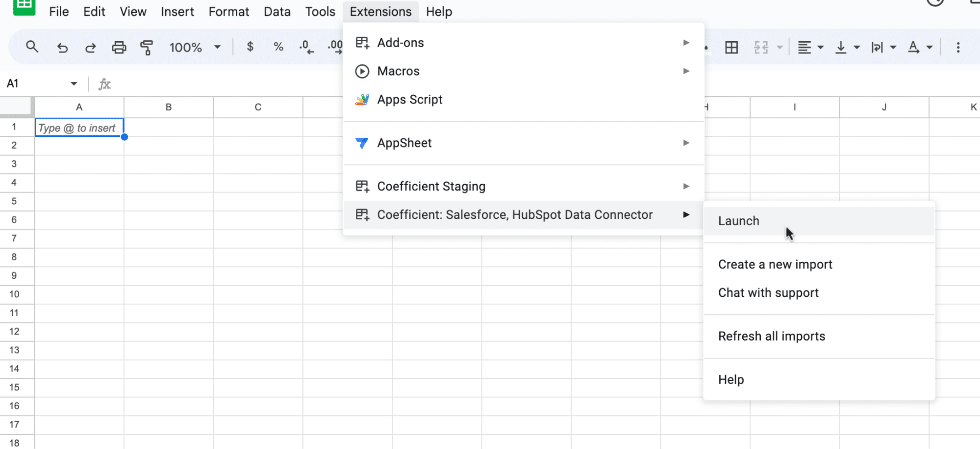Click the search magnifier icon in toolbar
The width and height of the screenshot is (980, 449).
pos(32,47)
